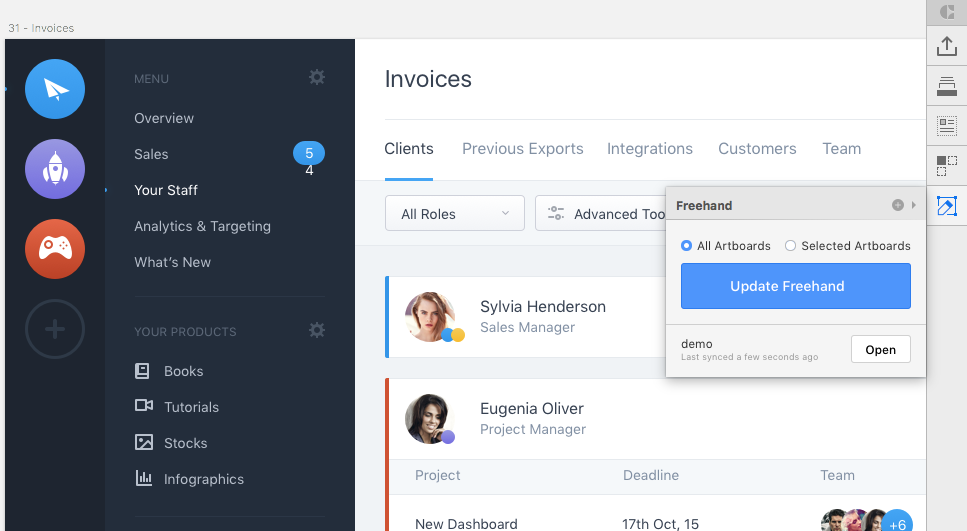Click the upload/share icon in right toolbar

tap(947, 46)
